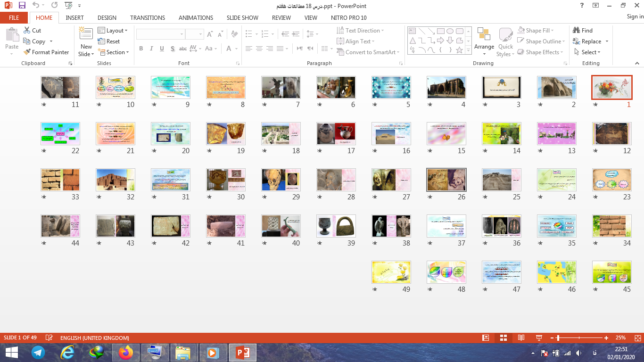The image size is (644, 362).
Task: Click the Sign in link
Action: tap(635, 16)
